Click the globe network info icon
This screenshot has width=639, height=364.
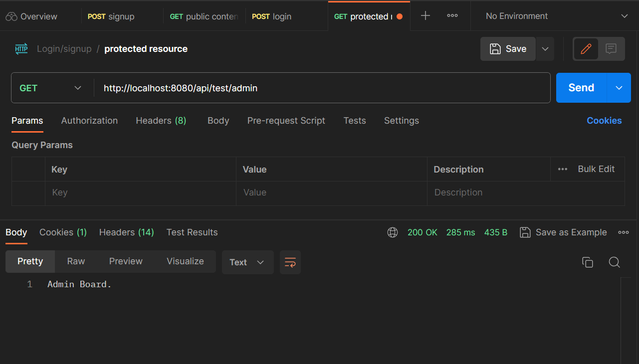click(x=393, y=232)
